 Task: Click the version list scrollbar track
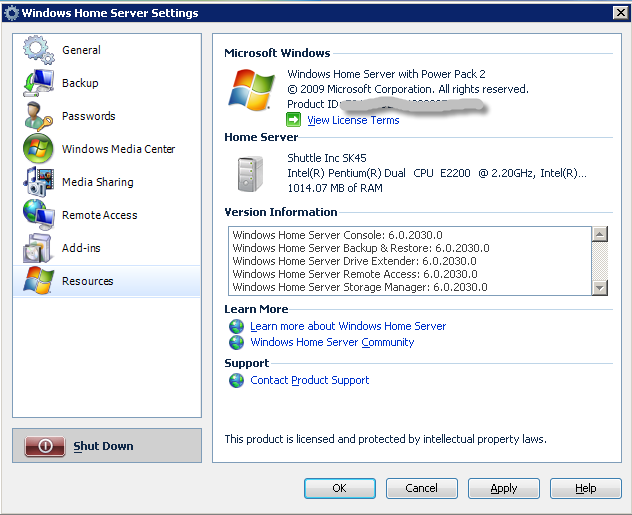point(599,261)
